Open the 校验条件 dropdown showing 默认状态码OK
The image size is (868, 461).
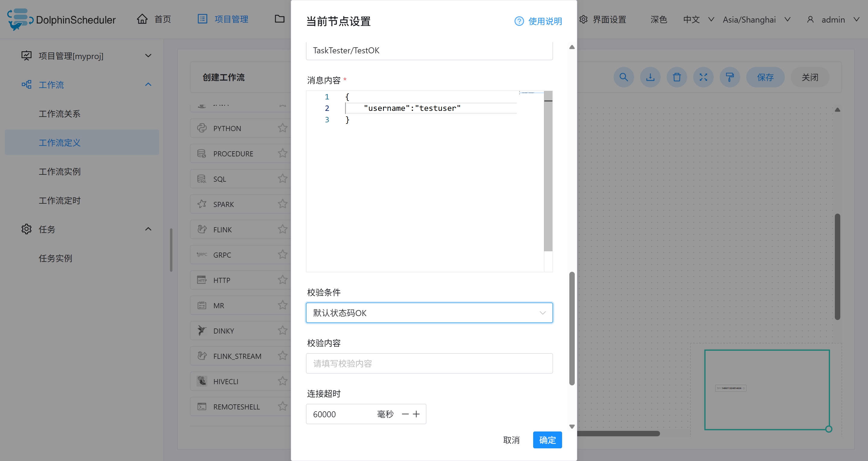coord(429,313)
